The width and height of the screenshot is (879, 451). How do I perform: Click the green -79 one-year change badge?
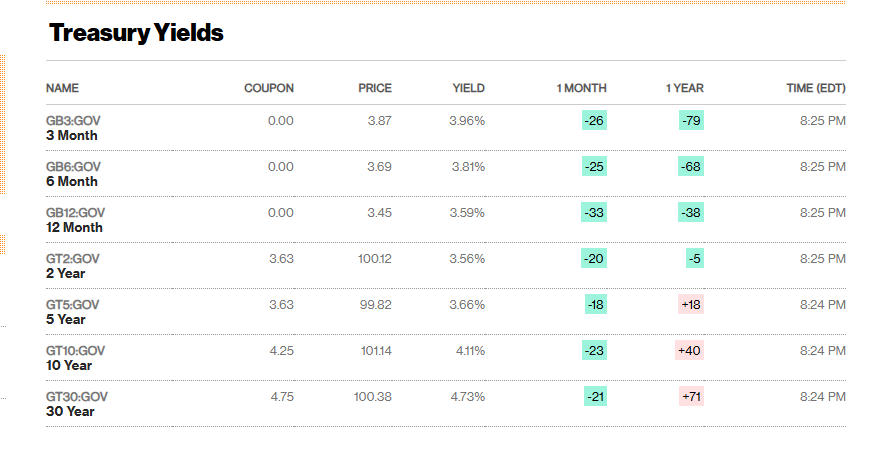[690, 121]
